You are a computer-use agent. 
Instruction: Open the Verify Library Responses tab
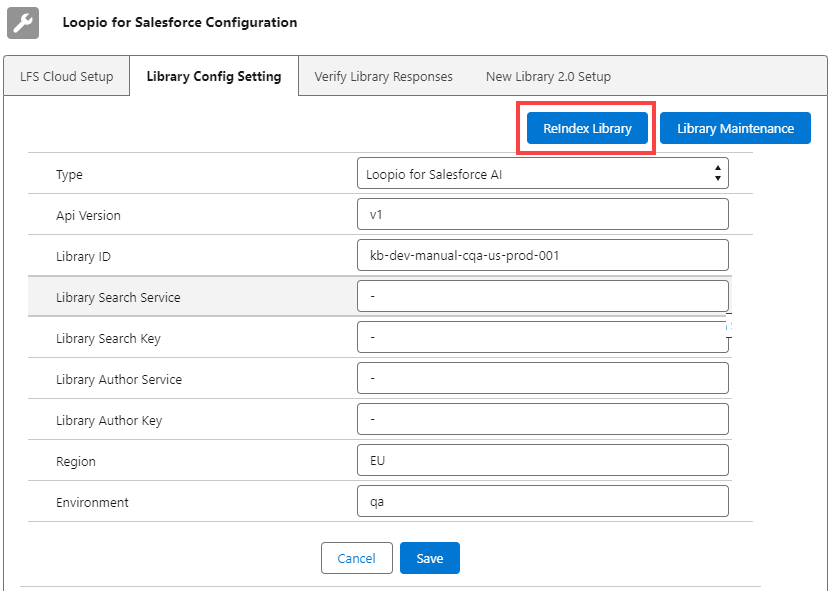coord(383,77)
